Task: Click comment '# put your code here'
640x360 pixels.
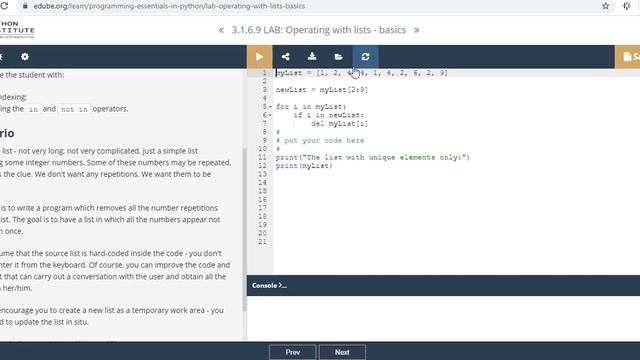Action: (320, 140)
